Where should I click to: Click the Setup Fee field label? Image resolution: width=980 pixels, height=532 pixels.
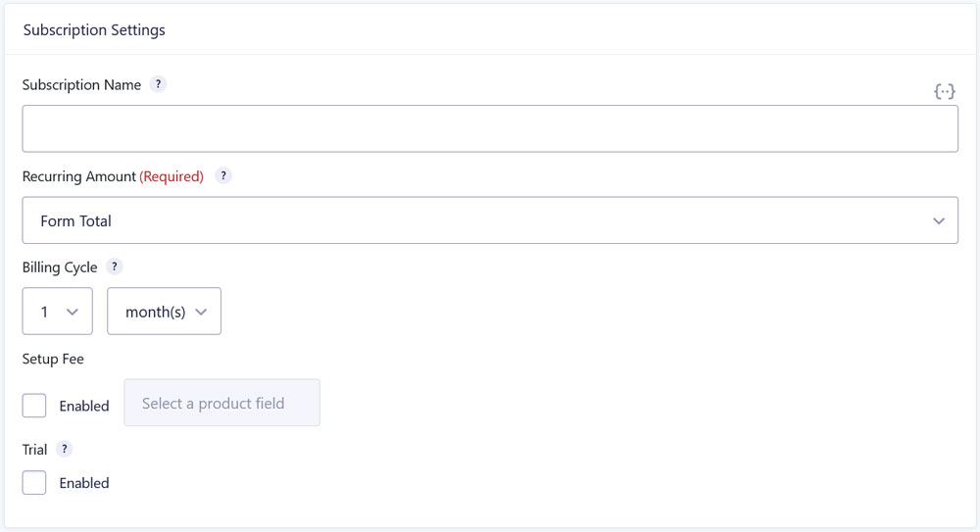(x=53, y=359)
